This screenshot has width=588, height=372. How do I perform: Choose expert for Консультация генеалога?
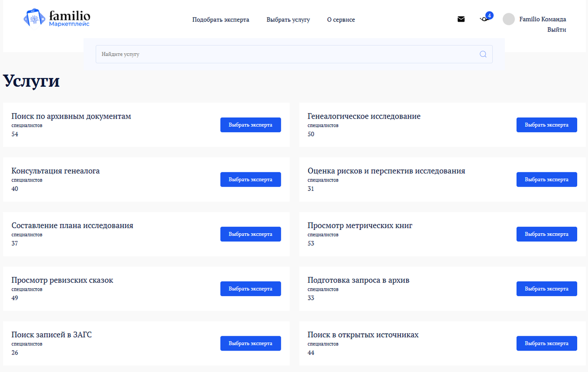(x=250, y=179)
